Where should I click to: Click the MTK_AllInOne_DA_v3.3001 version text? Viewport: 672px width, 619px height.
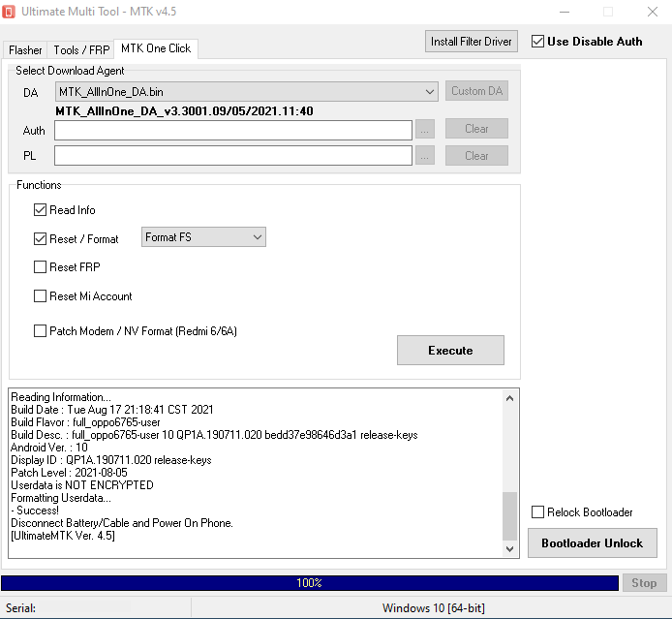[184, 111]
